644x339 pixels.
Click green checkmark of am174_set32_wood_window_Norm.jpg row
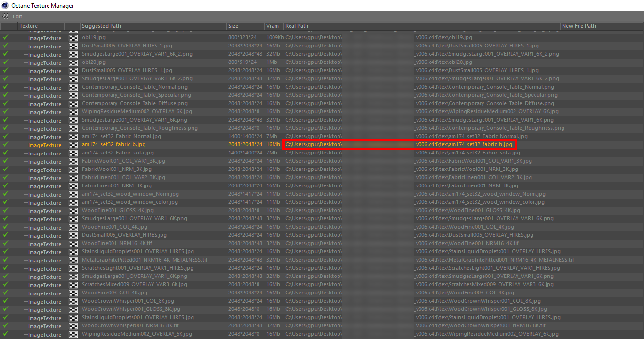pos(6,194)
